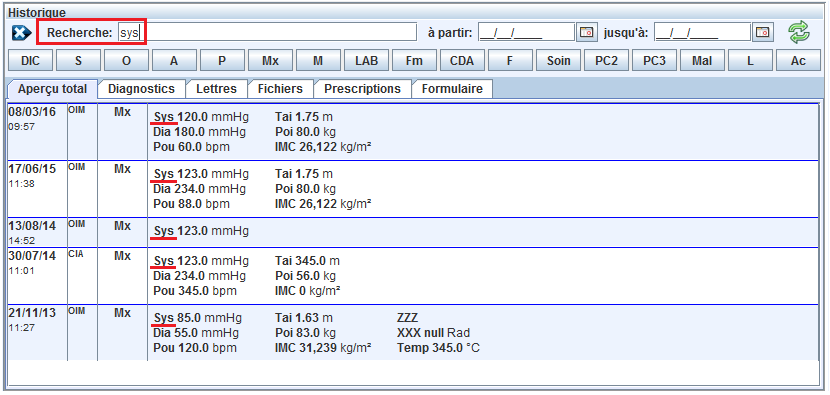Toggle the Soin filter button
Screen dimensions: 830x395
click(558, 60)
